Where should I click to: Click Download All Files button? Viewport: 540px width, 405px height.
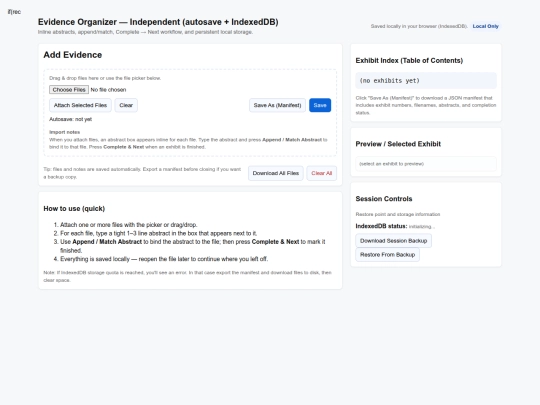[276, 173]
